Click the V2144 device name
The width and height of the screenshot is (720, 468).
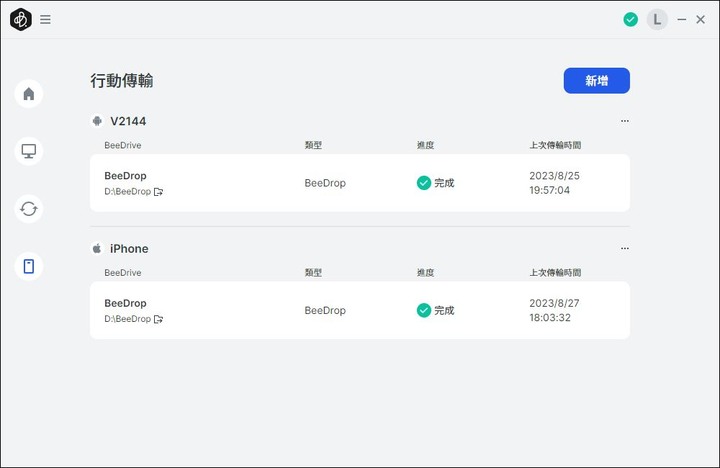(128, 121)
